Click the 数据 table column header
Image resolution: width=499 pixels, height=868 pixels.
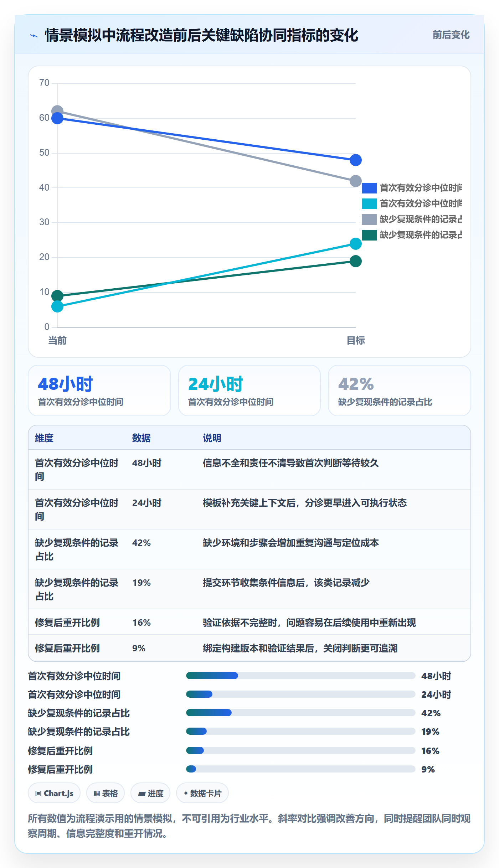click(141, 438)
